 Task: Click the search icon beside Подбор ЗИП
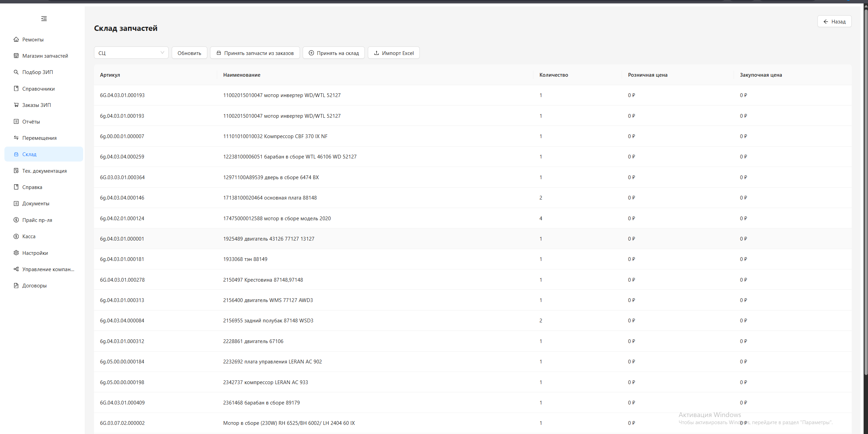coord(16,72)
